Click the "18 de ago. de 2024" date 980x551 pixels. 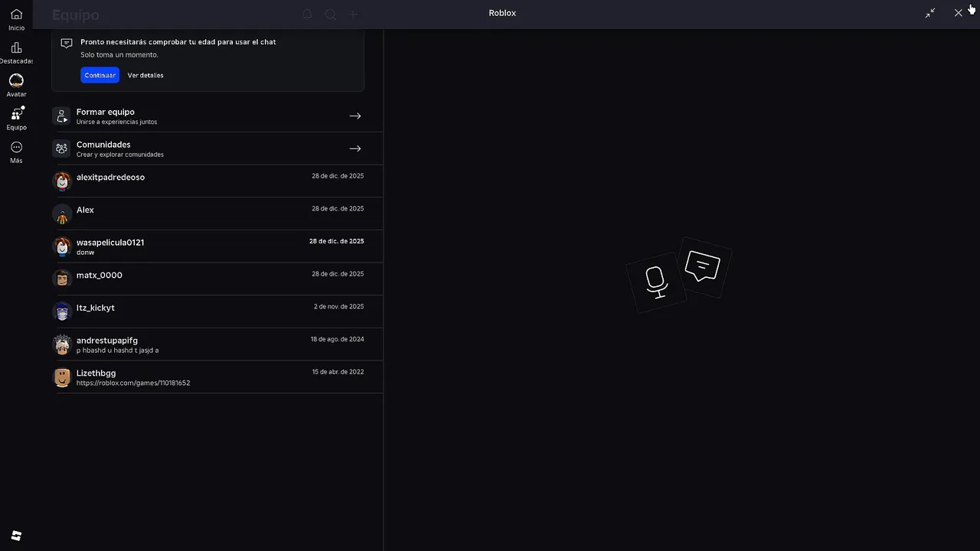(337, 339)
